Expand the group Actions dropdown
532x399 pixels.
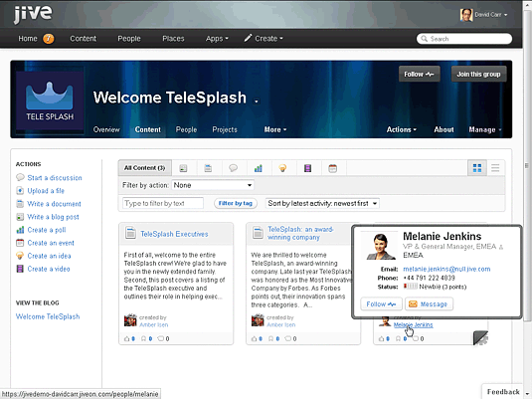[x=402, y=129]
